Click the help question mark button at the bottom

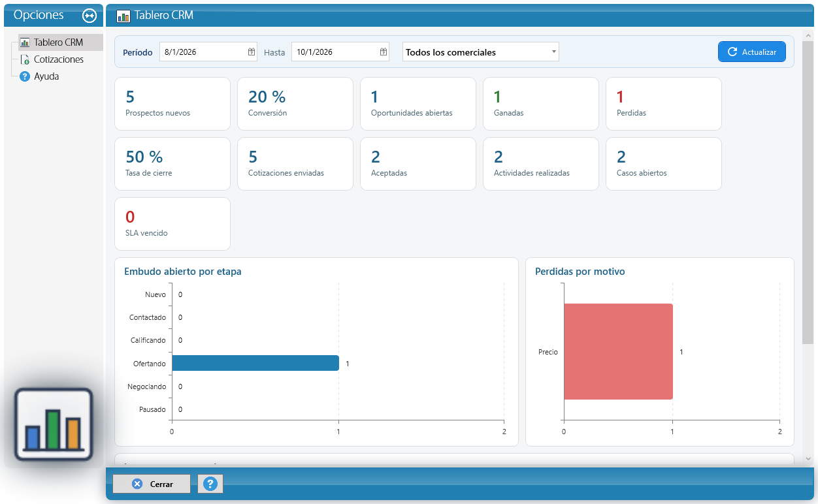click(210, 484)
